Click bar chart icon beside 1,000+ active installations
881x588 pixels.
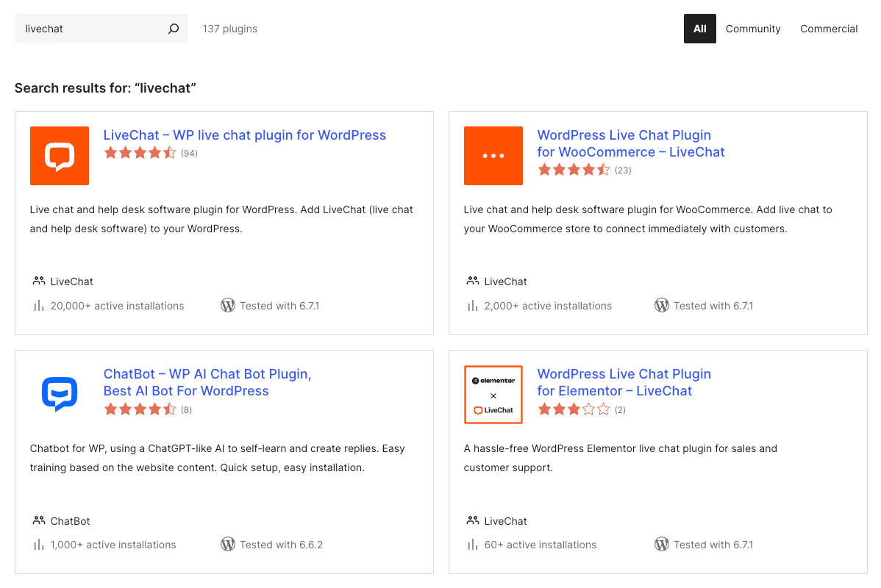[39, 545]
